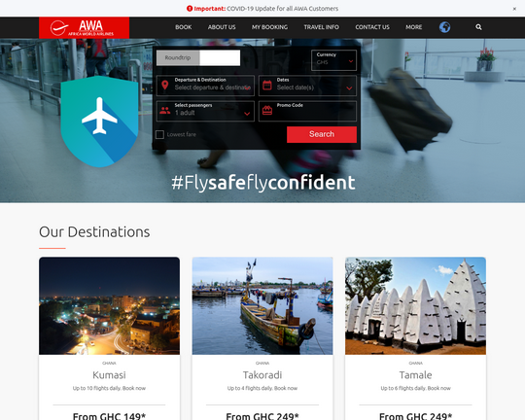Click the promo code gift icon
525x420 pixels.
click(267, 111)
